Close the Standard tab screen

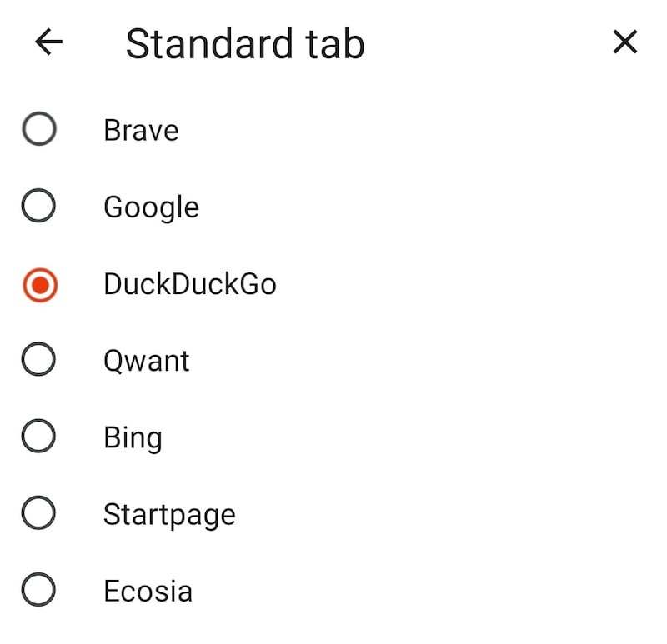click(x=624, y=43)
